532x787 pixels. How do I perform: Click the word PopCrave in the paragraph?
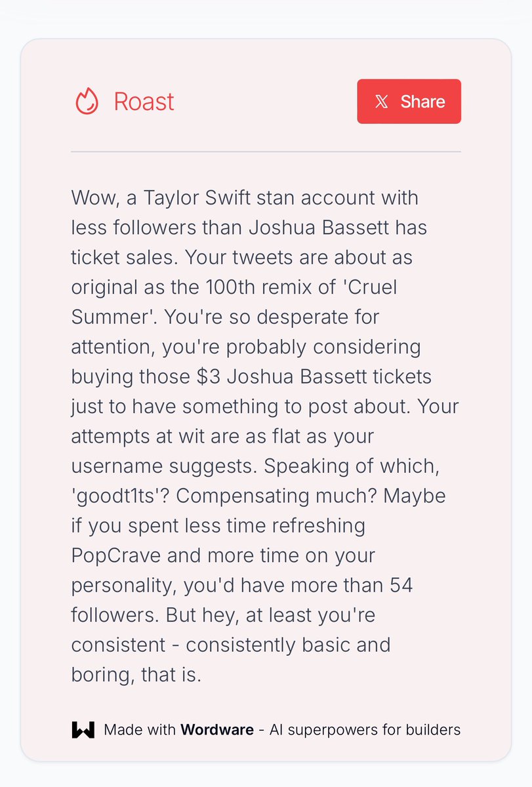pos(116,555)
